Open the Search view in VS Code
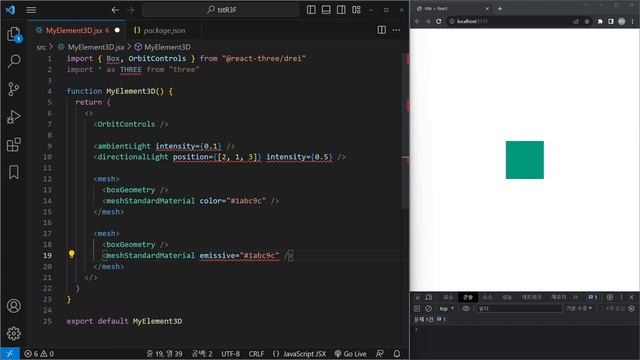The width and height of the screenshot is (640, 360). coord(14,62)
